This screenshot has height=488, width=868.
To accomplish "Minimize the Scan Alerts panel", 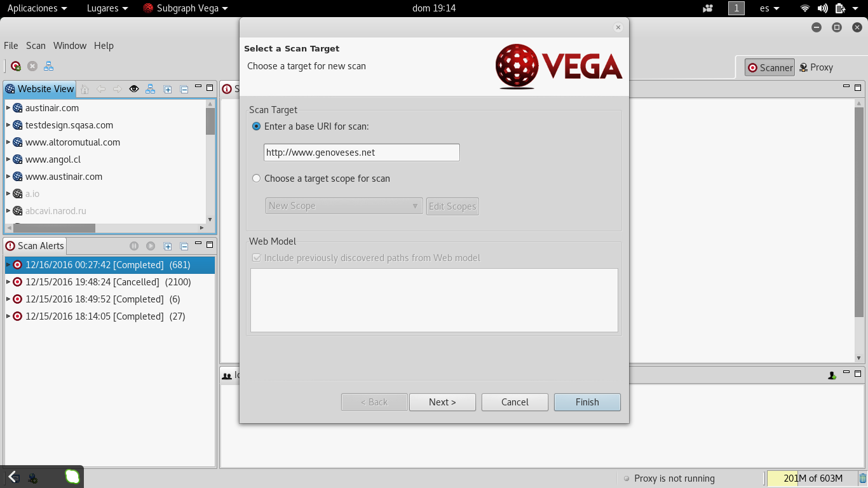I will pyautogui.click(x=198, y=244).
